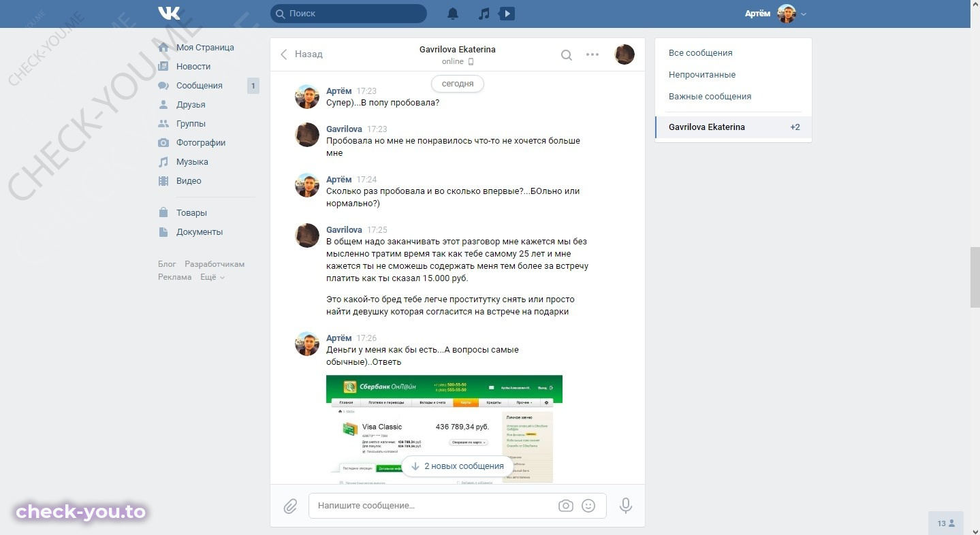
Task: Open the Sberbank screenshot attachment
Action: pos(444,429)
